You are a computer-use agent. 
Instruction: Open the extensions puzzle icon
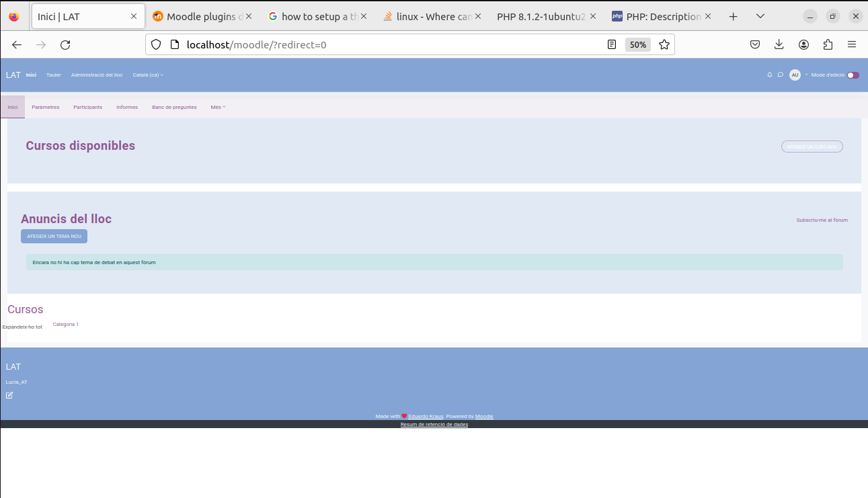(828, 44)
